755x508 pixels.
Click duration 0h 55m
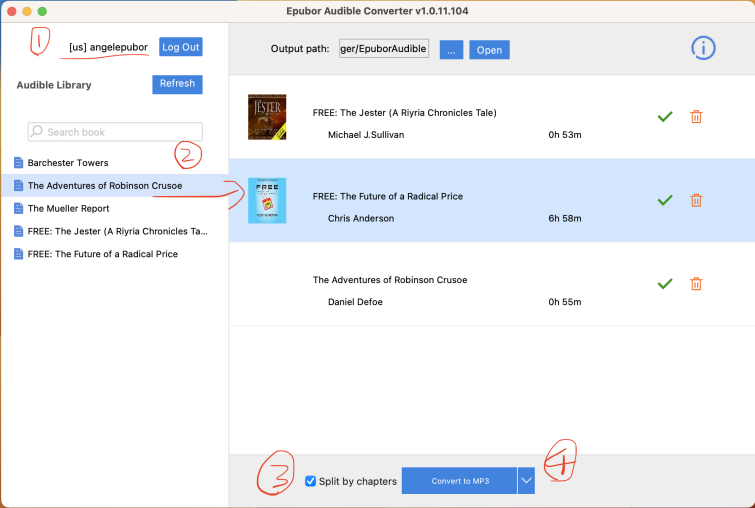[x=565, y=302]
